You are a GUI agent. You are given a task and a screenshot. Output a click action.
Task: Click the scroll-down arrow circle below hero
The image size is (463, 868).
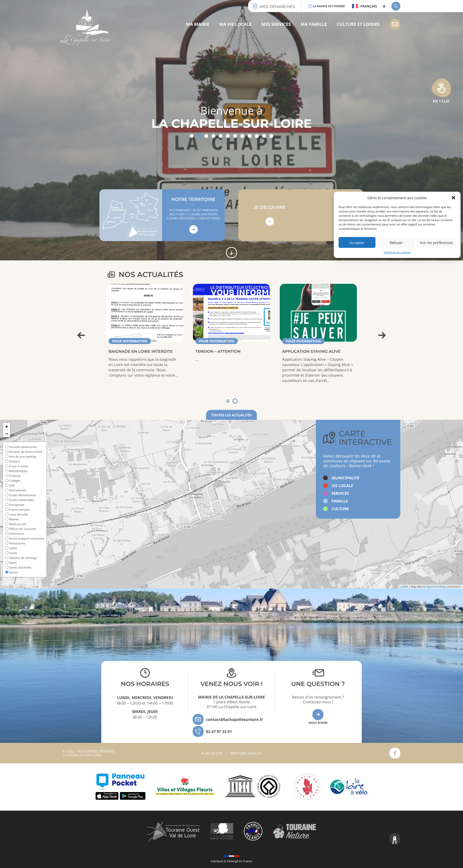(x=231, y=252)
